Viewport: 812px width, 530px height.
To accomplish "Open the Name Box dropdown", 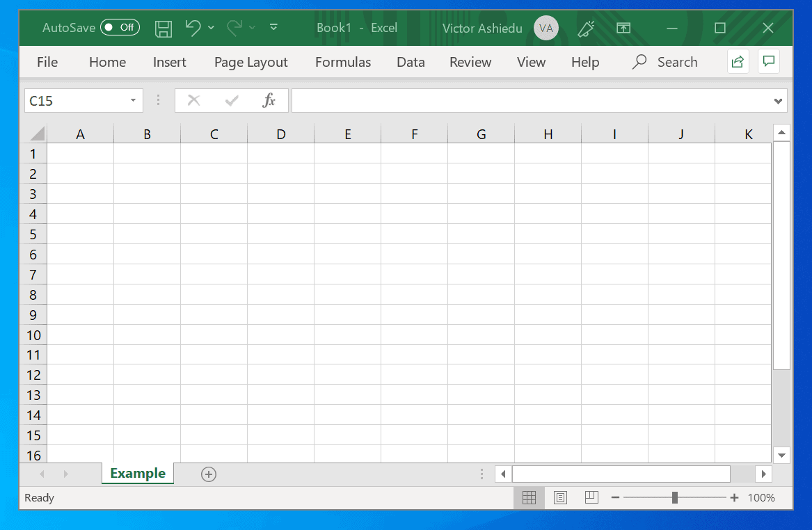I will click(132, 100).
